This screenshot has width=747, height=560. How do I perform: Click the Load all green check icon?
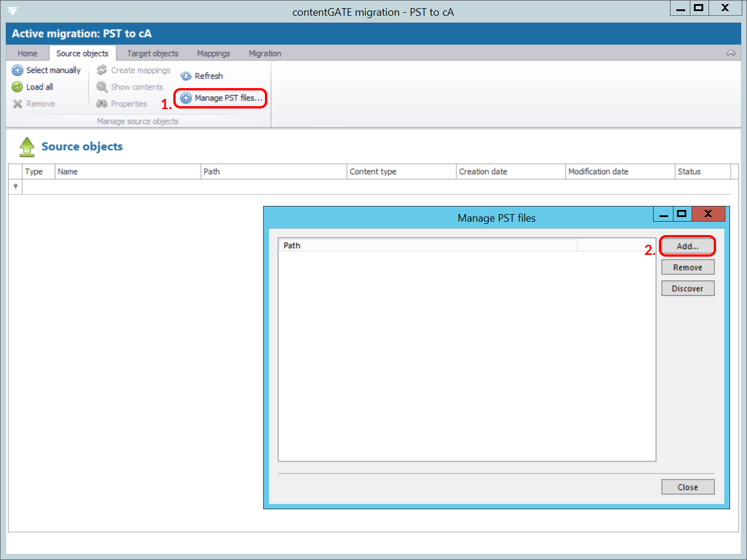18,87
